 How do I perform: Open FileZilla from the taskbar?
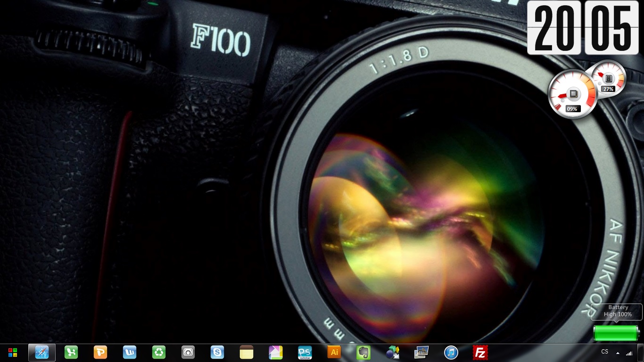pyautogui.click(x=480, y=353)
